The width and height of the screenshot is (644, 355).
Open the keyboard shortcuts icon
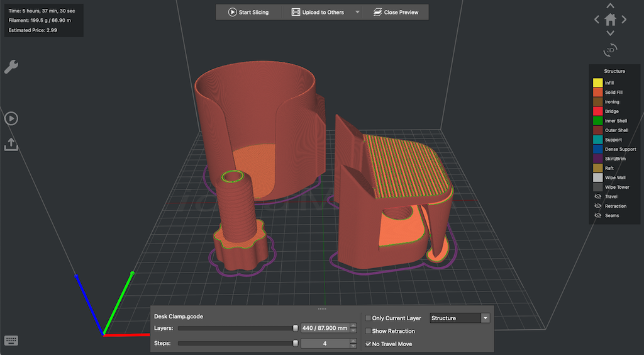(x=11, y=341)
